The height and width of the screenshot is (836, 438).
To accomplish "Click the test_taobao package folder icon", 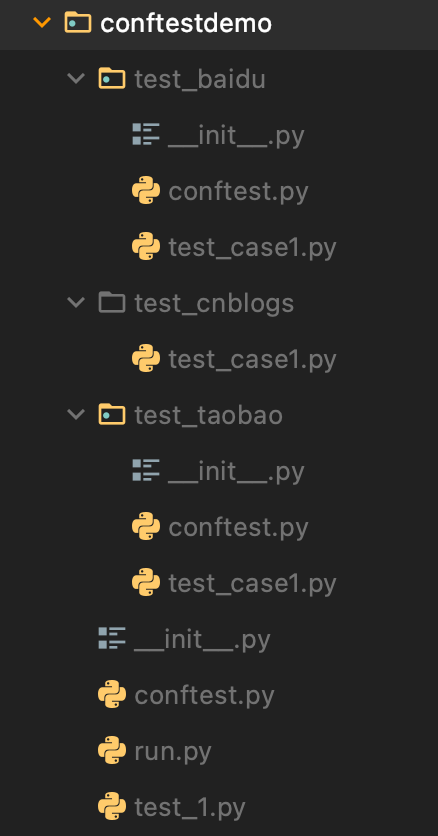I will [112, 415].
